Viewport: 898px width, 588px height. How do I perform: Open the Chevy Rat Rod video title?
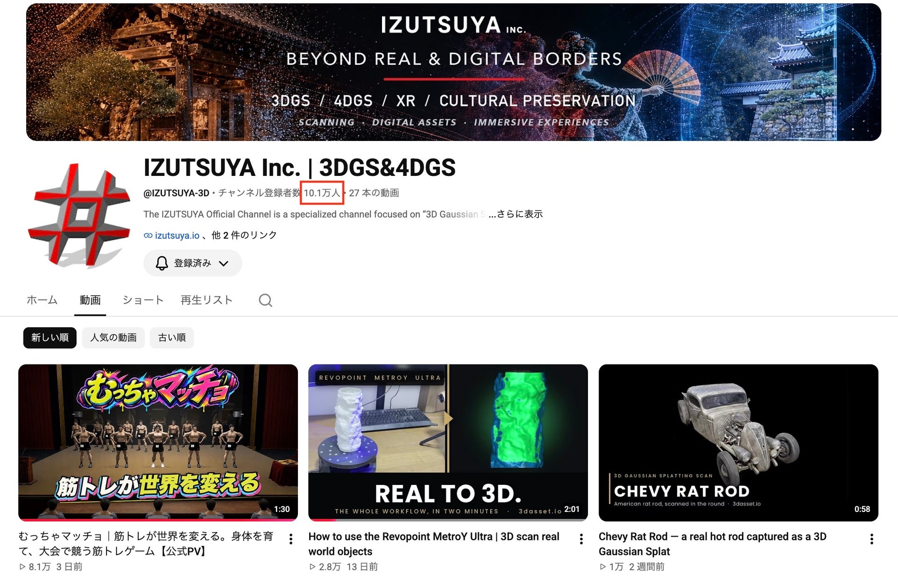[712, 544]
